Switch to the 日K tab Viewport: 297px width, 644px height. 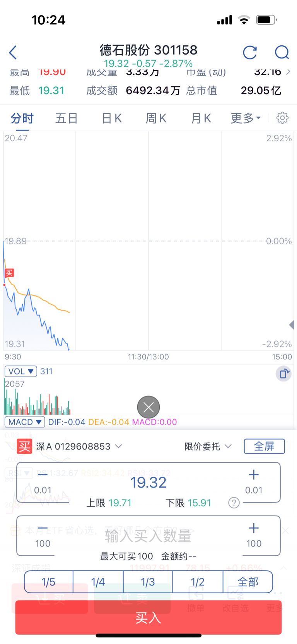[112, 118]
